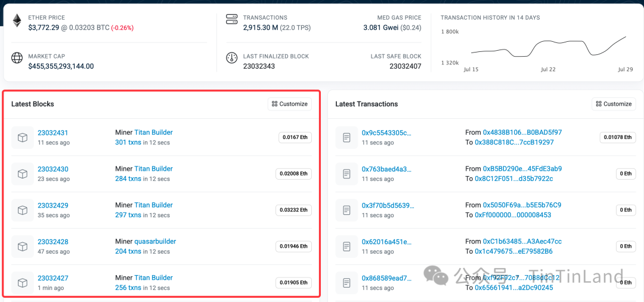This screenshot has height=302, width=644.
Task: Click the Ether price value $3,772.29
Action: coord(44,27)
